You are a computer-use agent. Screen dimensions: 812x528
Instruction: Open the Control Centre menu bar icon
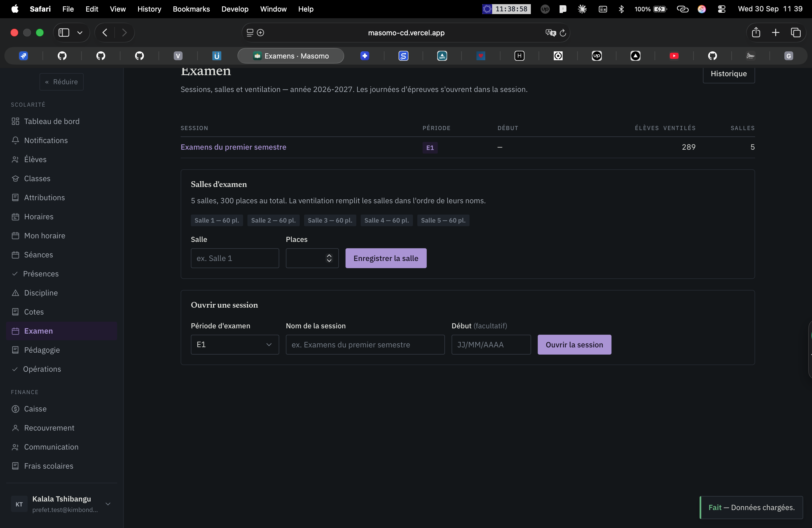point(721,9)
